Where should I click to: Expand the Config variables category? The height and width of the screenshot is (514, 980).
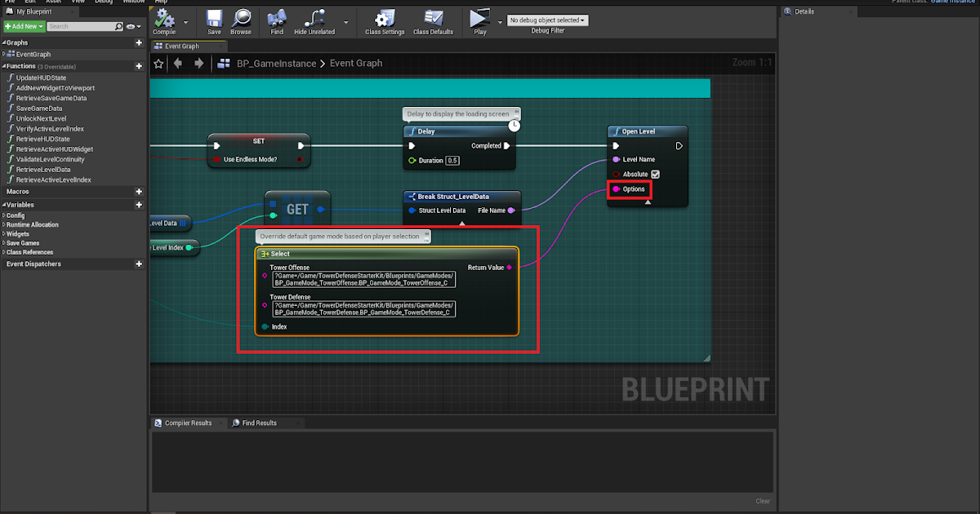point(12,214)
